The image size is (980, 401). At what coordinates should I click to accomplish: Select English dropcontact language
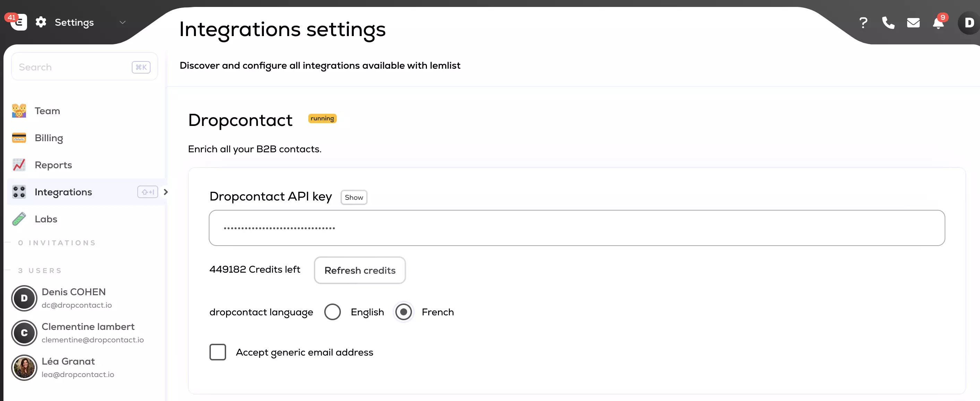(332, 312)
